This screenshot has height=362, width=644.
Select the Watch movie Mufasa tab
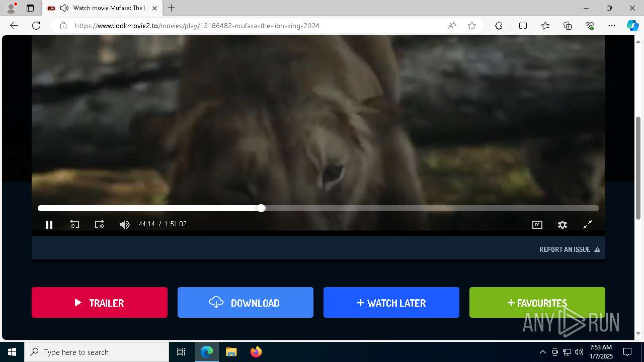click(102, 8)
